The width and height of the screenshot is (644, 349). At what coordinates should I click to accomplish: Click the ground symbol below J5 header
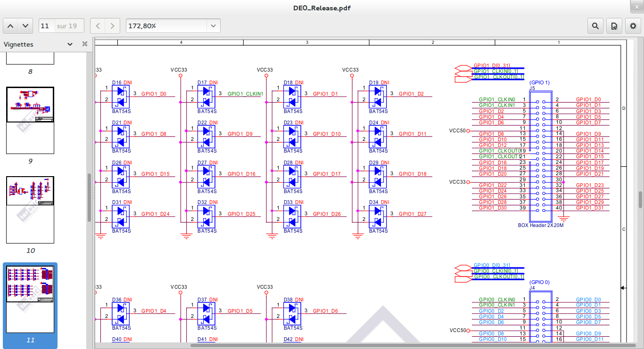pyautogui.click(x=564, y=219)
